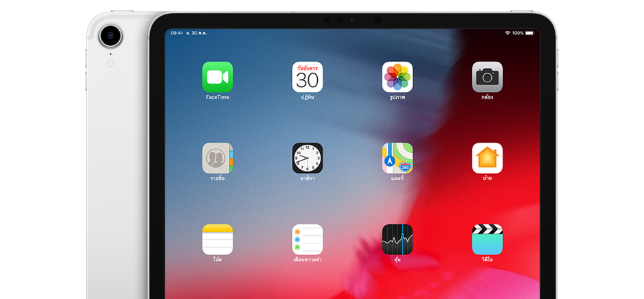Screen dimensions: 644x299
Task: Open the Calendar app showing 30
Action: (307, 77)
